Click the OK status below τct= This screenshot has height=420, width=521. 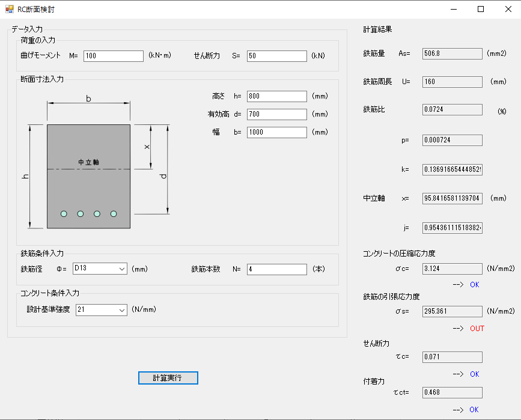coord(474,410)
